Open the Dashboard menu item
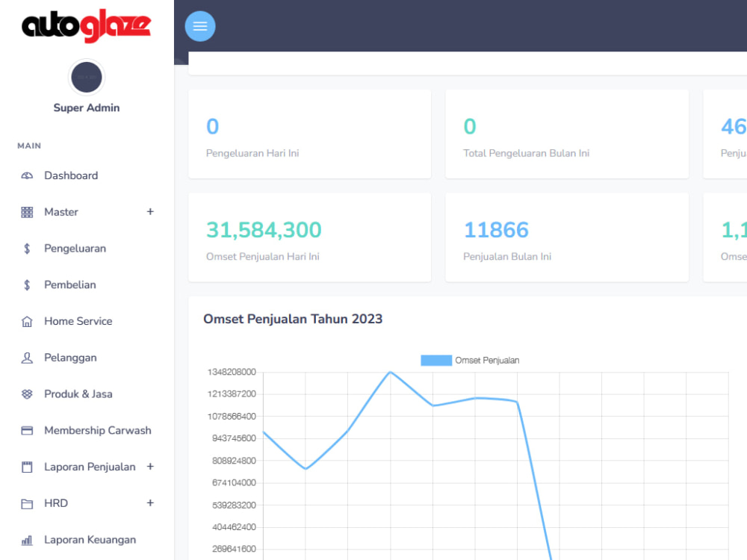The height and width of the screenshot is (560, 747). [x=71, y=175]
